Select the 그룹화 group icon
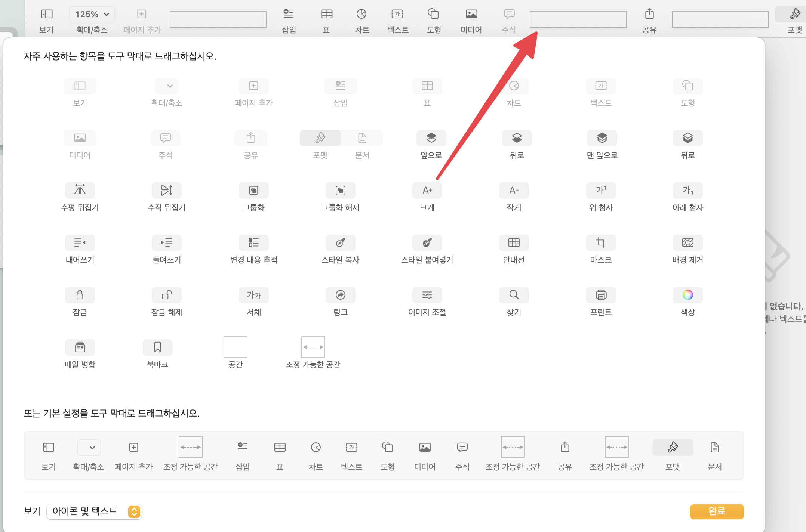 click(x=253, y=191)
